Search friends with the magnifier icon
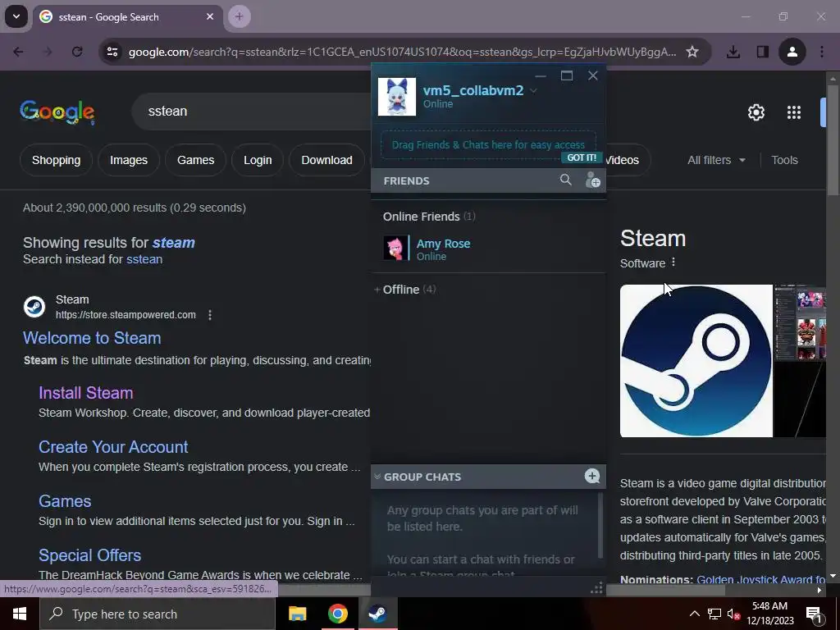Image resolution: width=840 pixels, height=630 pixels. 565,180
